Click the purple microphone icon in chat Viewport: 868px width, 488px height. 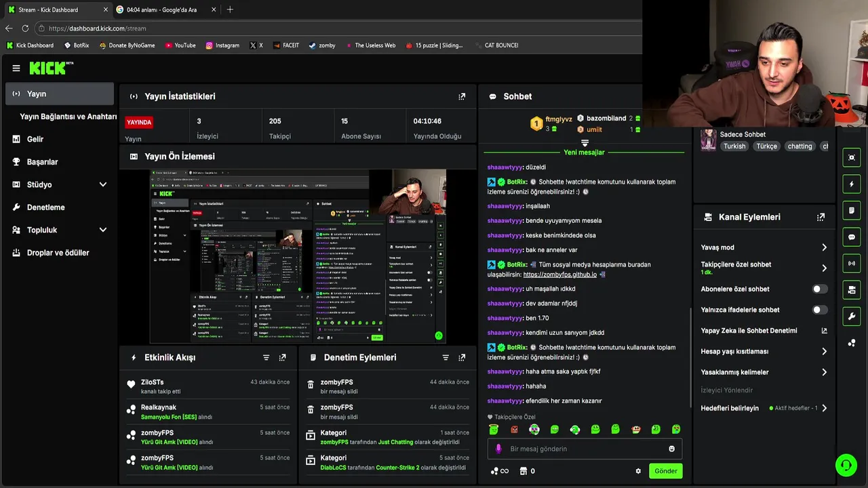pos(498,449)
